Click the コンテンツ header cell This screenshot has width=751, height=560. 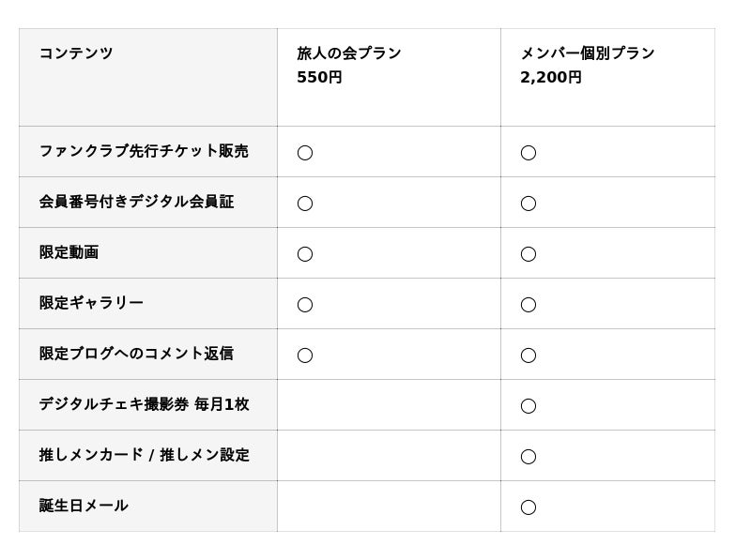pyautogui.click(x=76, y=53)
